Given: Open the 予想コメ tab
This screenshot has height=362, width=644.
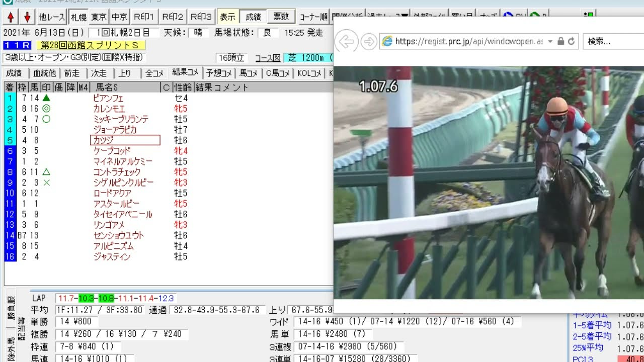Looking at the screenshot, I should coord(219,73).
